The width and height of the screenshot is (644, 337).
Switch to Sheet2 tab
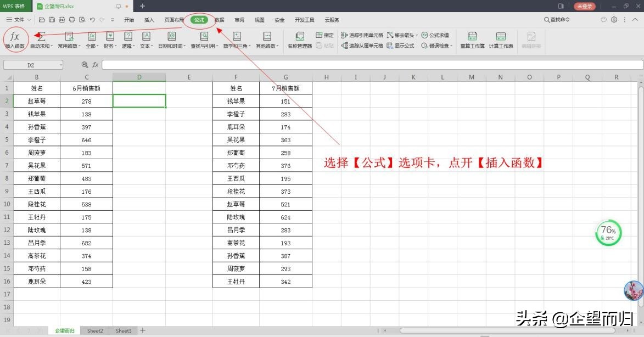pyautogui.click(x=95, y=330)
